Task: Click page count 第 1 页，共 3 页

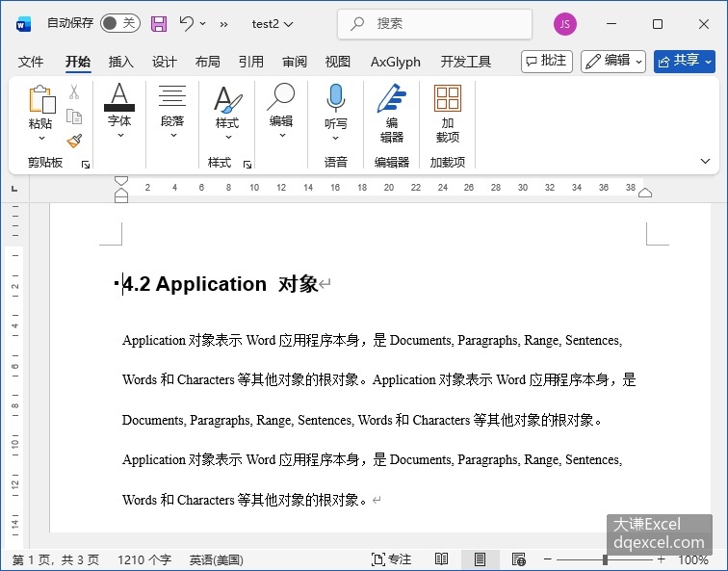Action: click(x=56, y=559)
